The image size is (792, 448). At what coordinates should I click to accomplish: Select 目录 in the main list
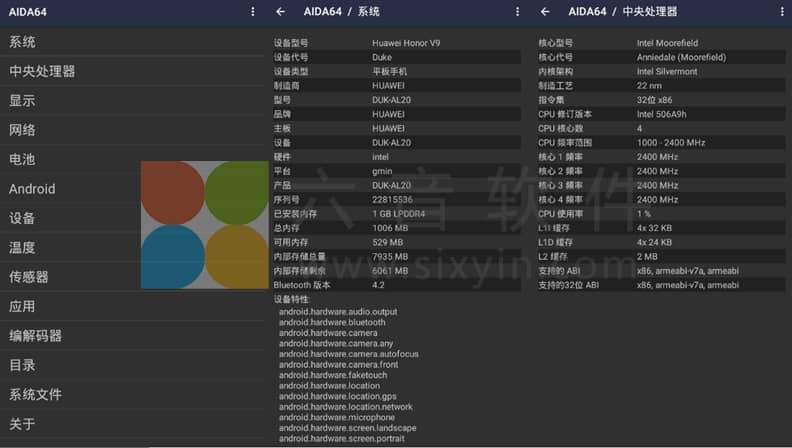pos(132,365)
